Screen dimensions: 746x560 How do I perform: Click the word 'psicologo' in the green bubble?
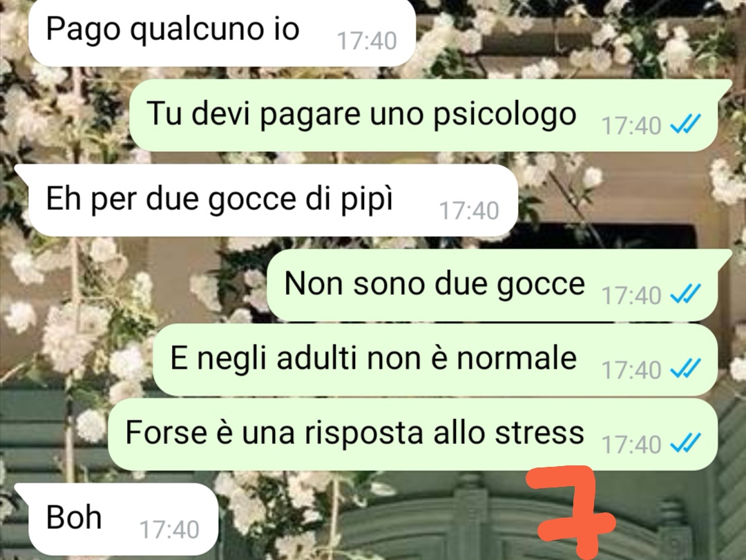[x=505, y=115]
